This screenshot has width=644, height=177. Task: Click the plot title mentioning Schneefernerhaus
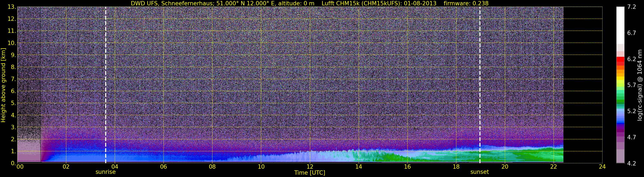[309, 3]
